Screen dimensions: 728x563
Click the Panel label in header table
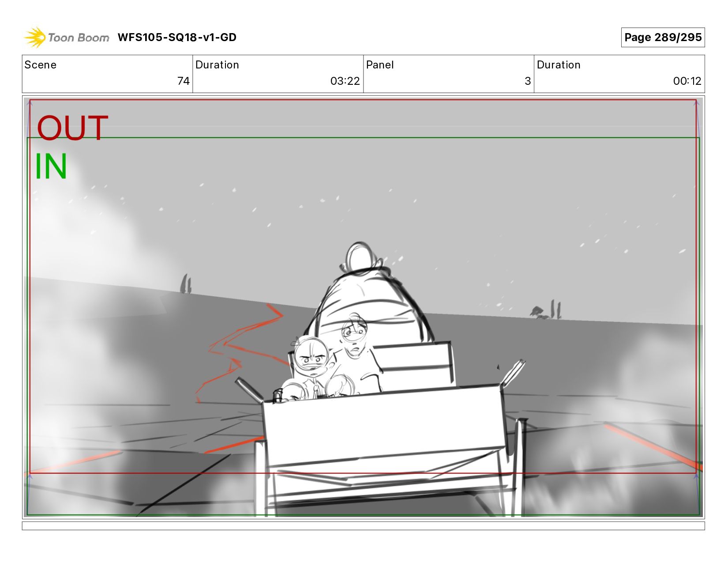(380, 65)
